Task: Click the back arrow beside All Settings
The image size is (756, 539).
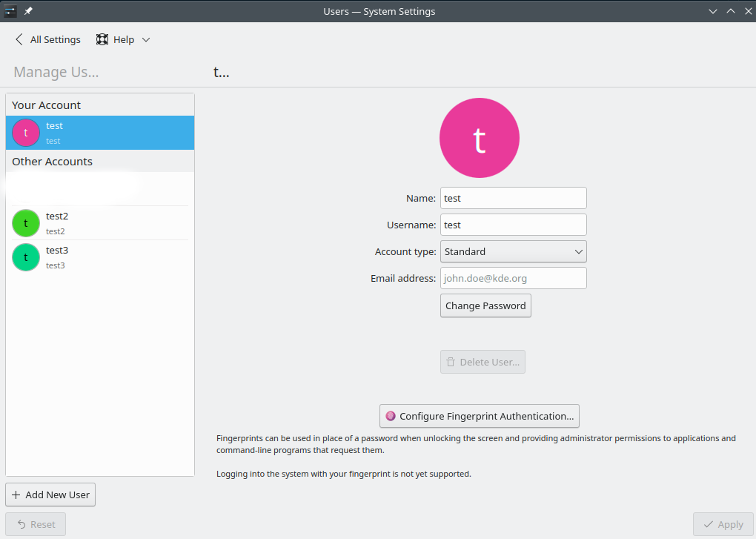Action: 18,39
